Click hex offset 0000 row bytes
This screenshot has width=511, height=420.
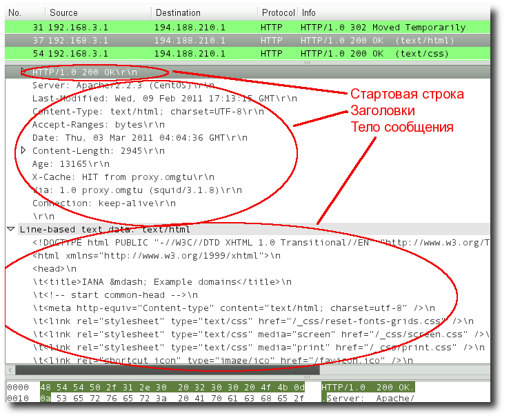pos(172,387)
